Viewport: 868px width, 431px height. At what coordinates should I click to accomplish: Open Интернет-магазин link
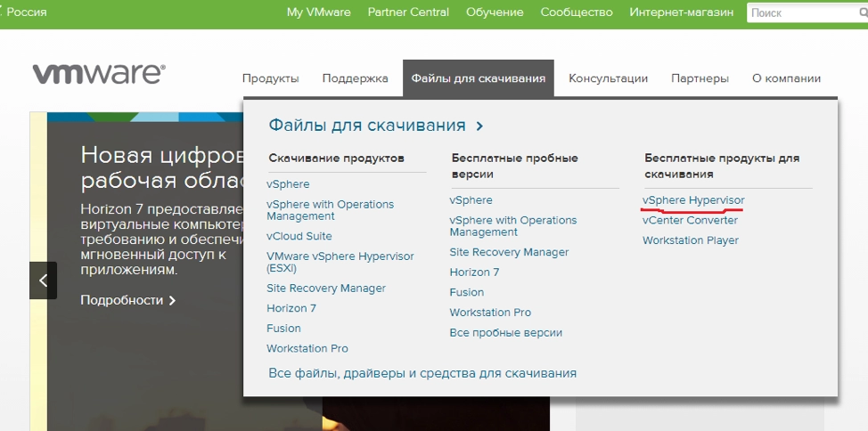click(x=682, y=12)
